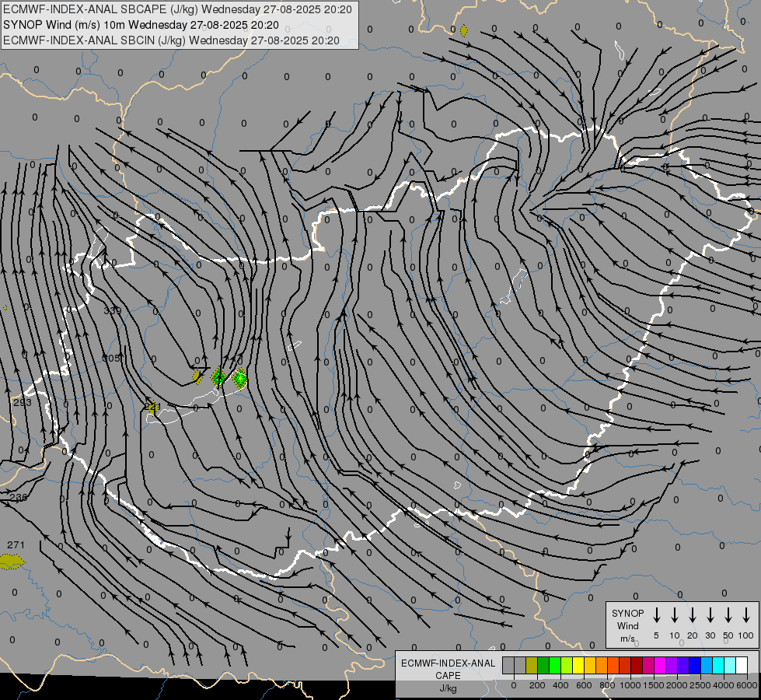Click the olive CAPE marker under value 221
Screen dimensions: 761x700
pyautogui.click(x=153, y=408)
